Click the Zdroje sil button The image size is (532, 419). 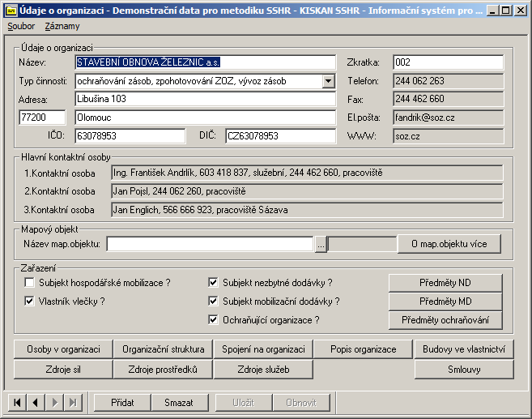click(63, 370)
